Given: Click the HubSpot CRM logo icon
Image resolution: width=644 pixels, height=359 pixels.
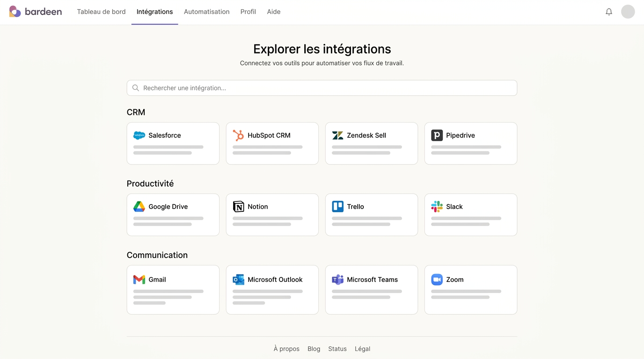Looking at the screenshot, I should (x=238, y=136).
